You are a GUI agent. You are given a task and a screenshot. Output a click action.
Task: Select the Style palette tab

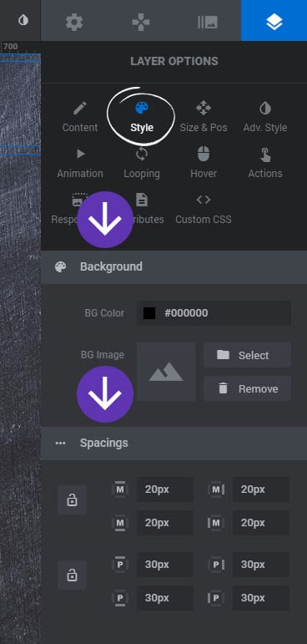pyautogui.click(x=142, y=118)
